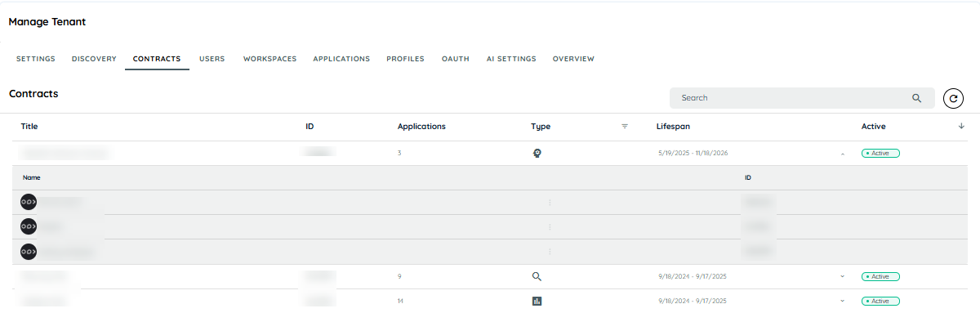Expand the contract with 9 applications
Screen dimensions: 980x313
click(842, 276)
